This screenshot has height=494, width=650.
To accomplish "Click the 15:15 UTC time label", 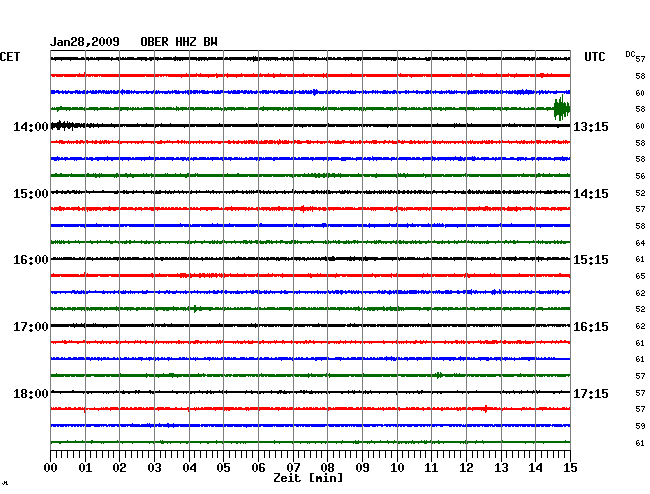I will point(591,260).
